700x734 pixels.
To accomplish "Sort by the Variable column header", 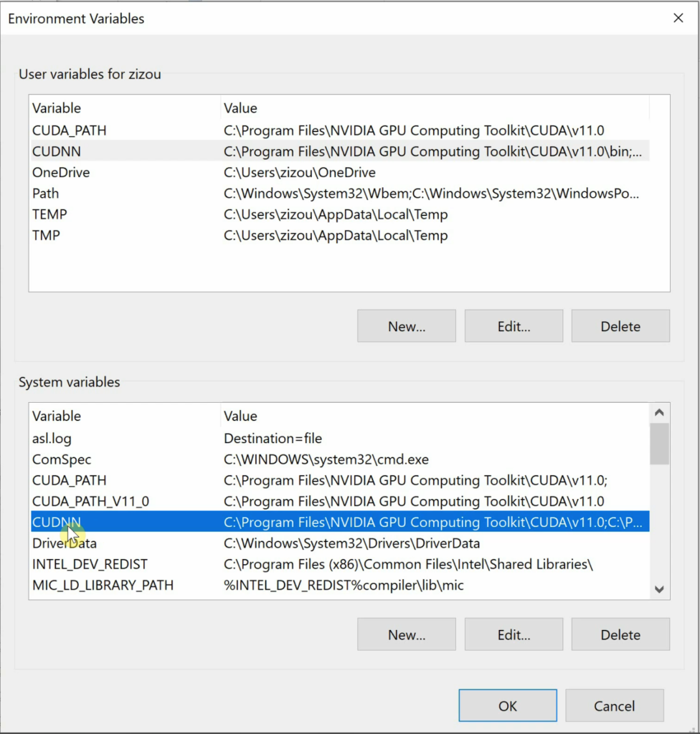I will [x=56, y=108].
